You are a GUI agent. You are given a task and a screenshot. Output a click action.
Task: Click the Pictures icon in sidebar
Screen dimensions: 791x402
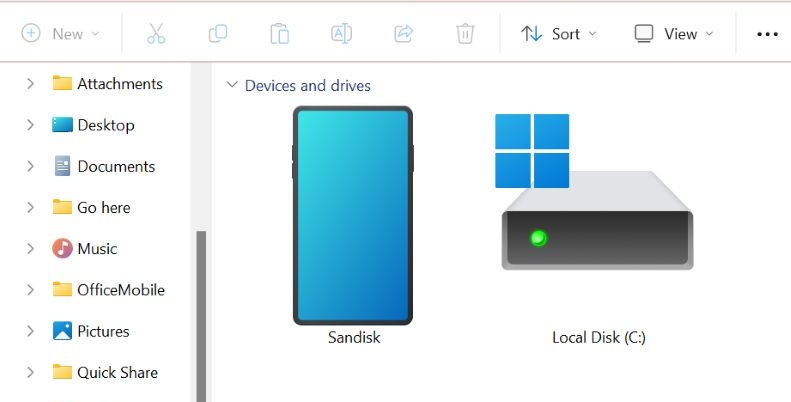point(62,331)
